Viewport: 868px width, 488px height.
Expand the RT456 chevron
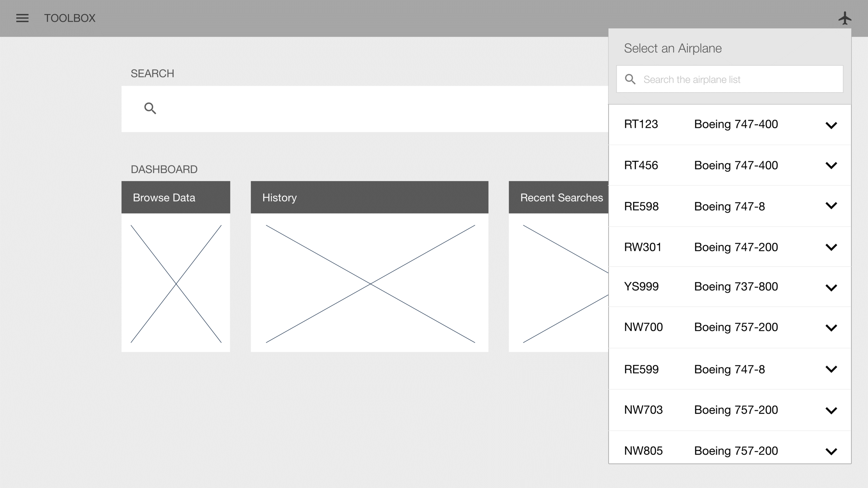coord(831,166)
